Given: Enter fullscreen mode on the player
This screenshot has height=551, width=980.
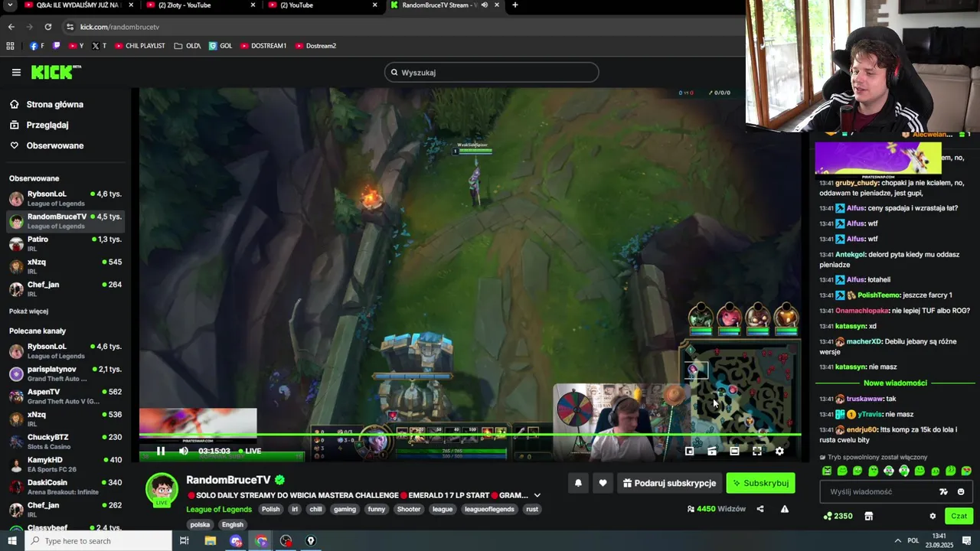Looking at the screenshot, I should coord(757,451).
